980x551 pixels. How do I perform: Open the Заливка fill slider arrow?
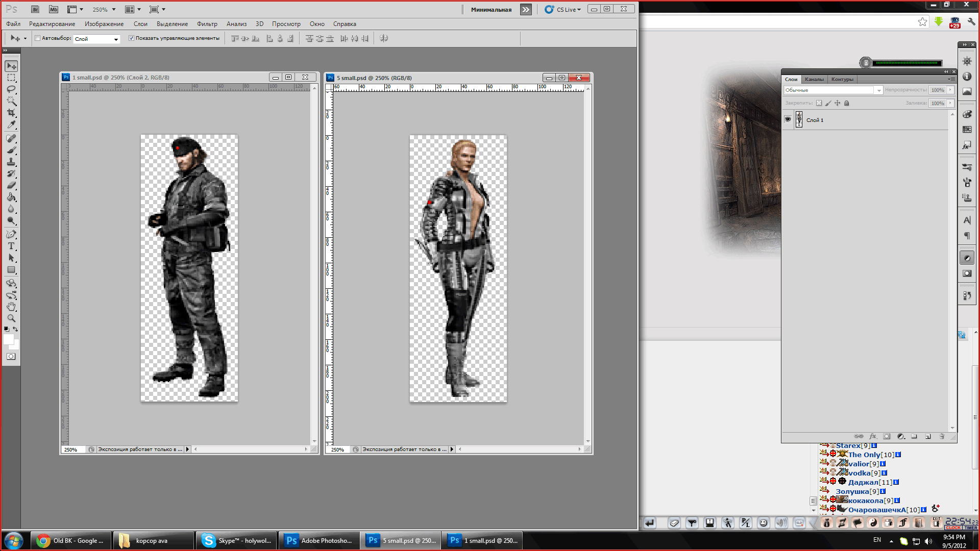tap(950, 103)
